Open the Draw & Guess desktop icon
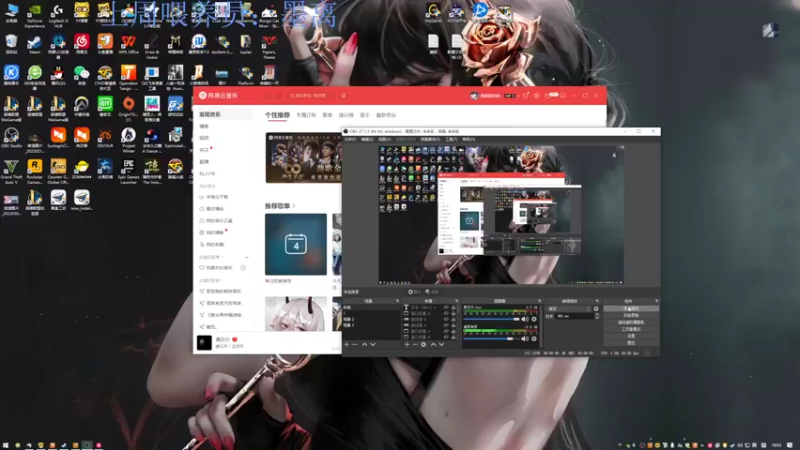Screen dimensions: 800x450 coord(152,45)
